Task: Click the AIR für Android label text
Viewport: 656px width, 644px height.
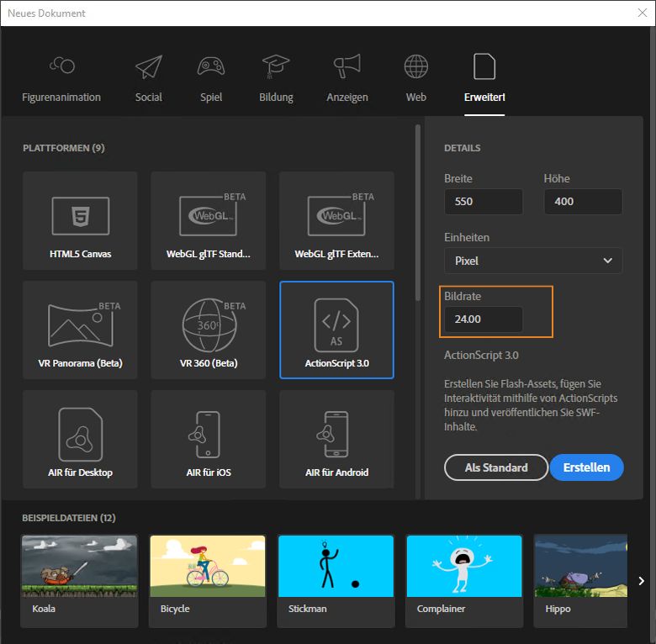Action: tap(336, 472)
